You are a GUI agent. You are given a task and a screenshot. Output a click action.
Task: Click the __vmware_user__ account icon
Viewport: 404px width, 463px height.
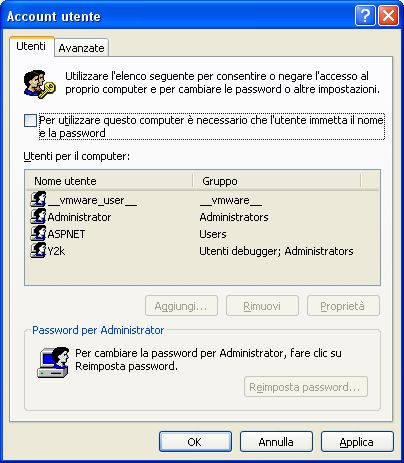point(38,199)
